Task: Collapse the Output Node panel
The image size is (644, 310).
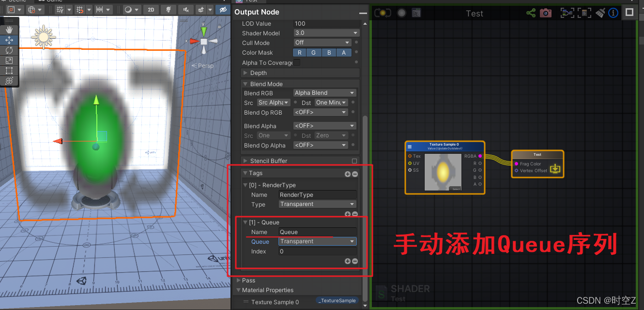Action: click(363, 13)
